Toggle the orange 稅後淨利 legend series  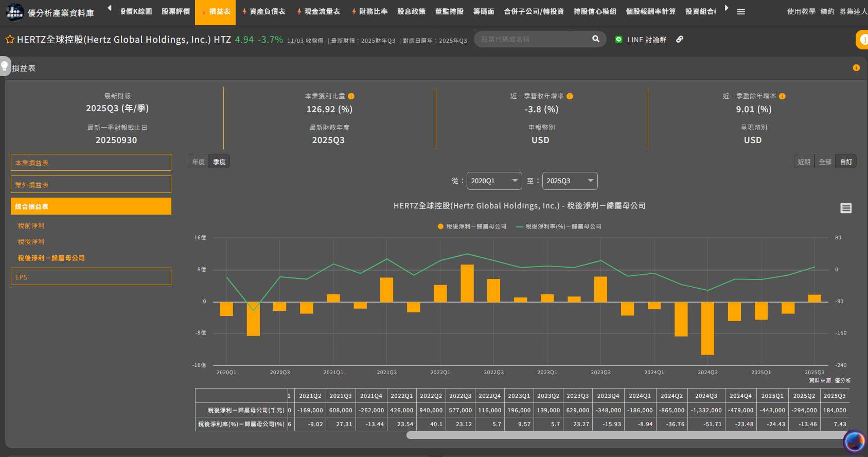[x=472, y=226]
